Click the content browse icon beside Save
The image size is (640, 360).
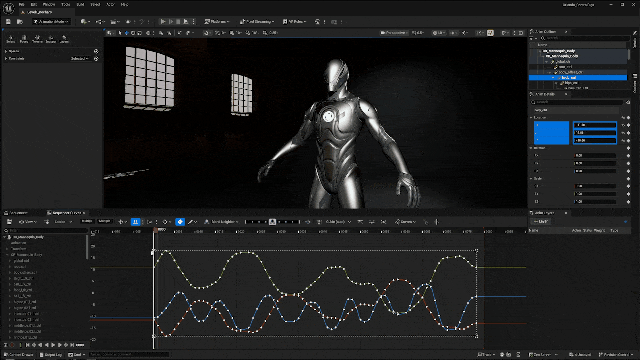[x=20, y=22]
